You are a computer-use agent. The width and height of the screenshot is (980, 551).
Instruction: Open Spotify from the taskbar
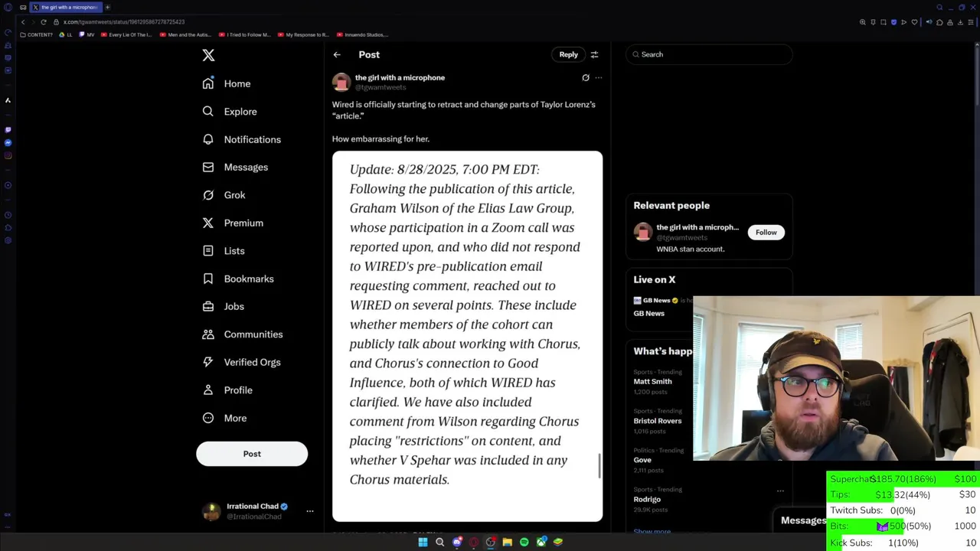524,542
